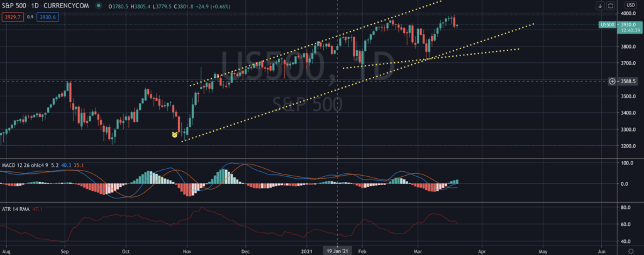This screenshot has width=644, height=255.
Task: Click the close price value C3801.8
Action: [x=184, y=6]
